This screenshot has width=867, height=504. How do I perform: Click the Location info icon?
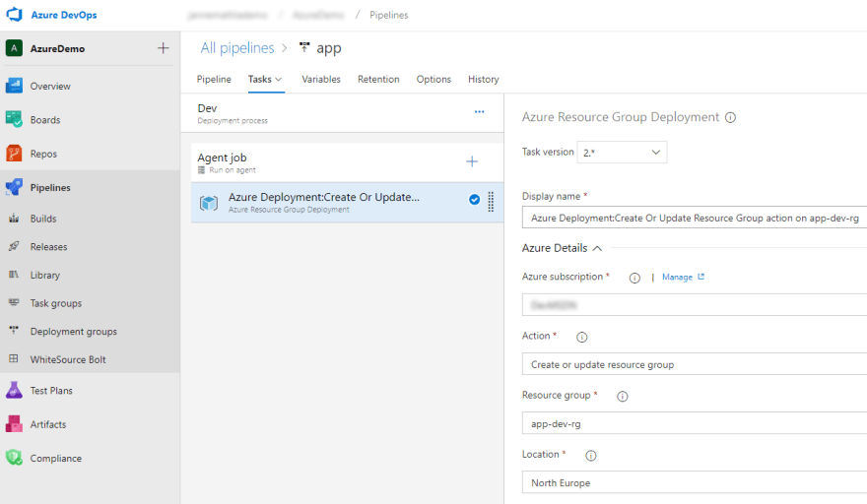coord(591,456)
